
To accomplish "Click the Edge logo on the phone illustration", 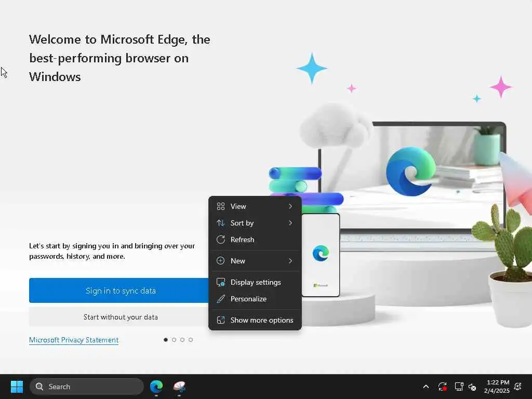I will 321,253.
